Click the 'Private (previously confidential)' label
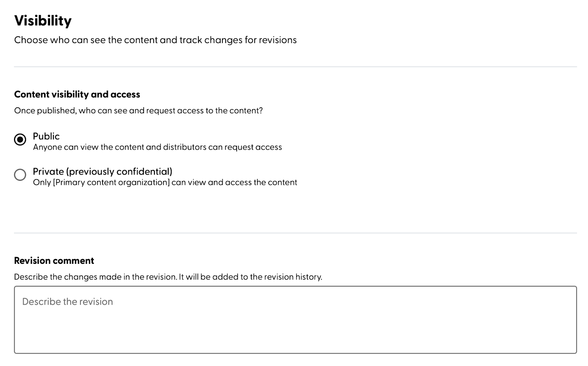This screenshot has width=588, height=366. coord(103,172)
